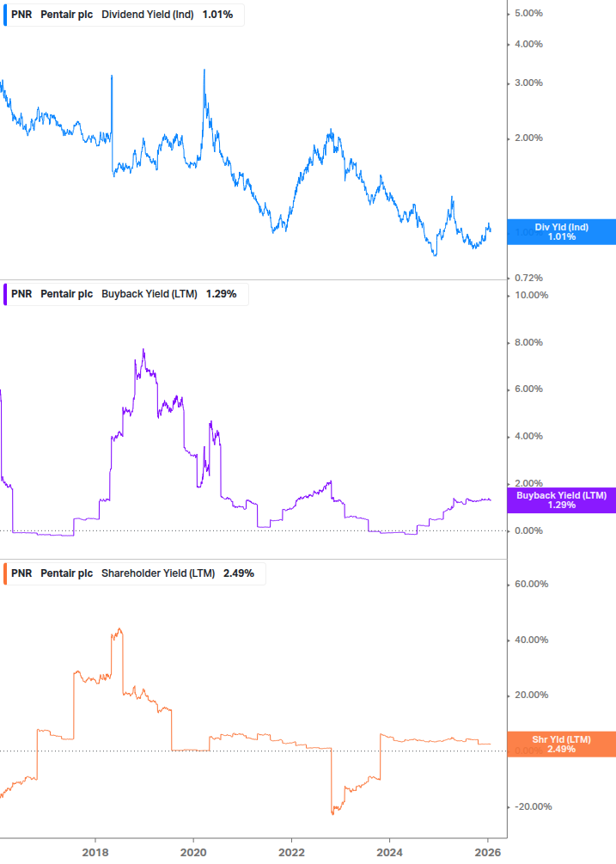Image resolution: width=616 pixels, height=864 pixels.
Task: Click the 3.00% tick in dividend yield axis
Action: (528, 83)
